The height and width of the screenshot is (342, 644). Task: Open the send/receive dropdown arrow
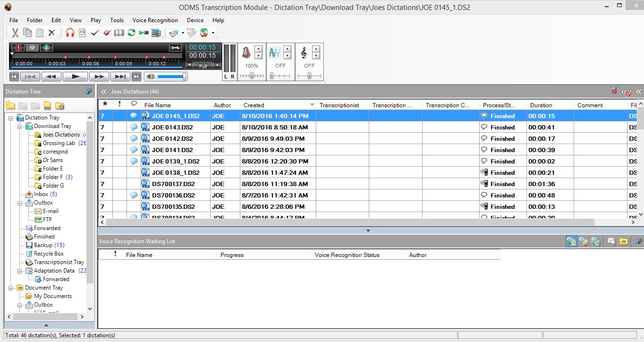point(213,33)
